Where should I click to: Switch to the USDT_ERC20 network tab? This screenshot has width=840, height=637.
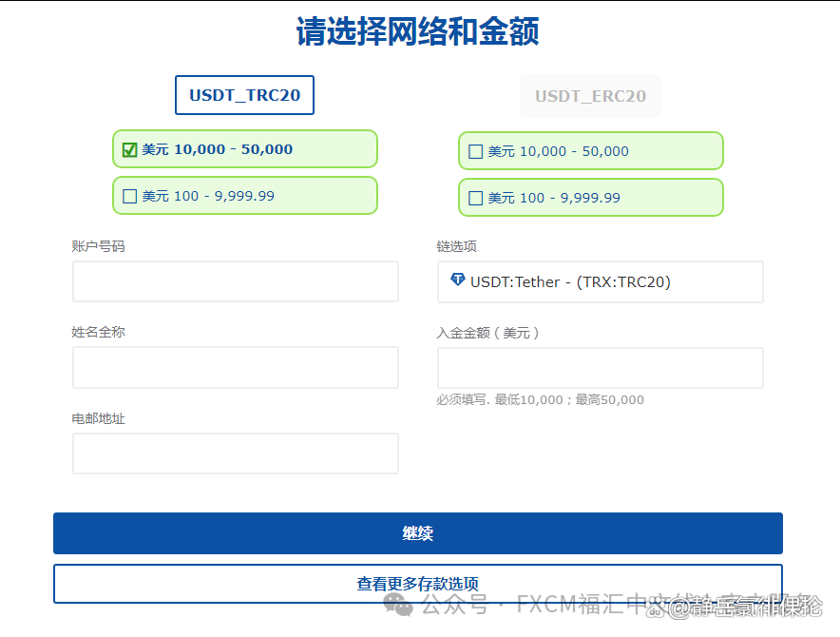[590, 96]
